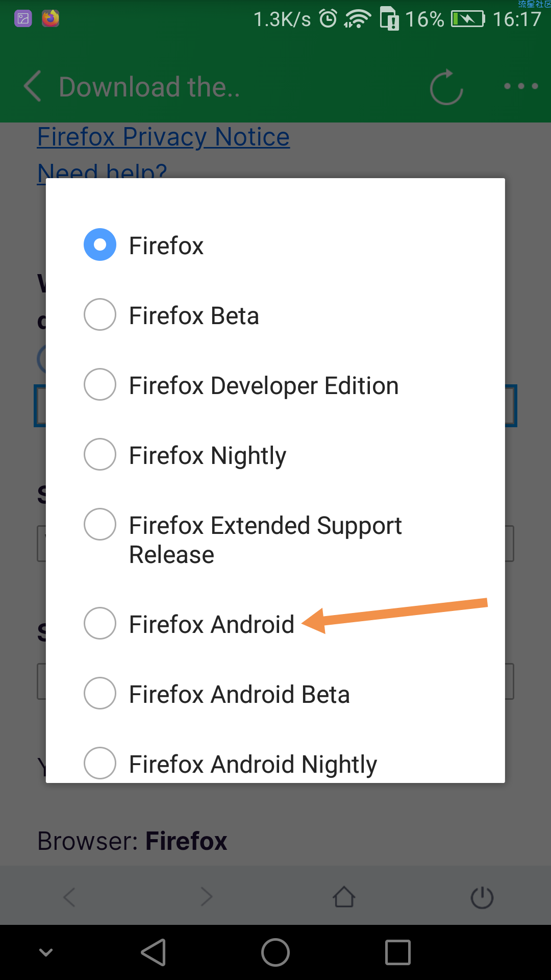This screenshot has width=551, height=980.
Task: Choose the Firefox Android Beta option
Action: click(x=100, y=694)
